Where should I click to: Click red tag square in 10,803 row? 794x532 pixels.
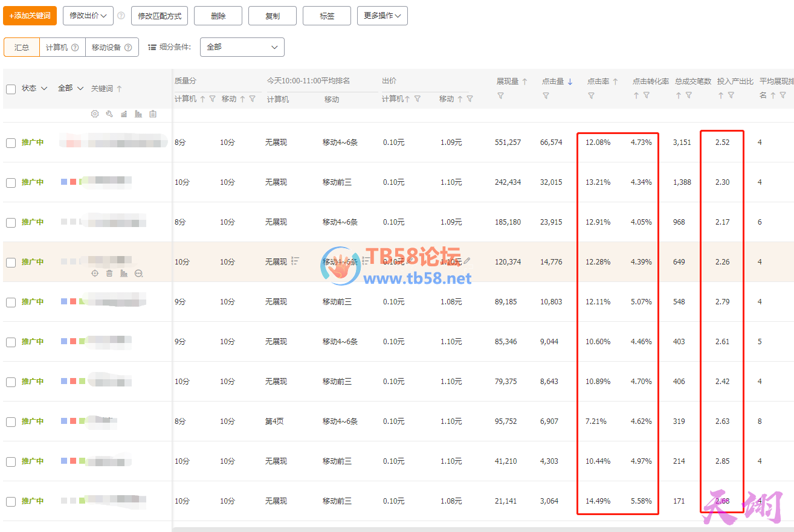pos(73,301)
